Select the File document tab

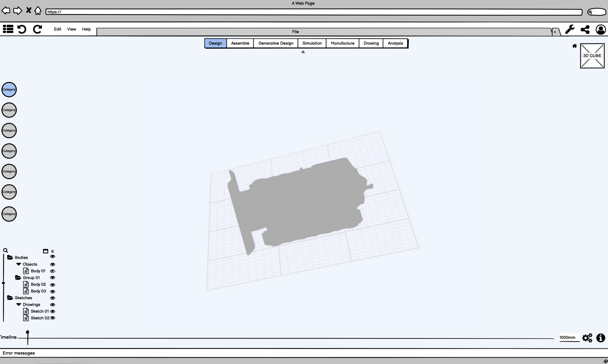[x=296, y=32]
